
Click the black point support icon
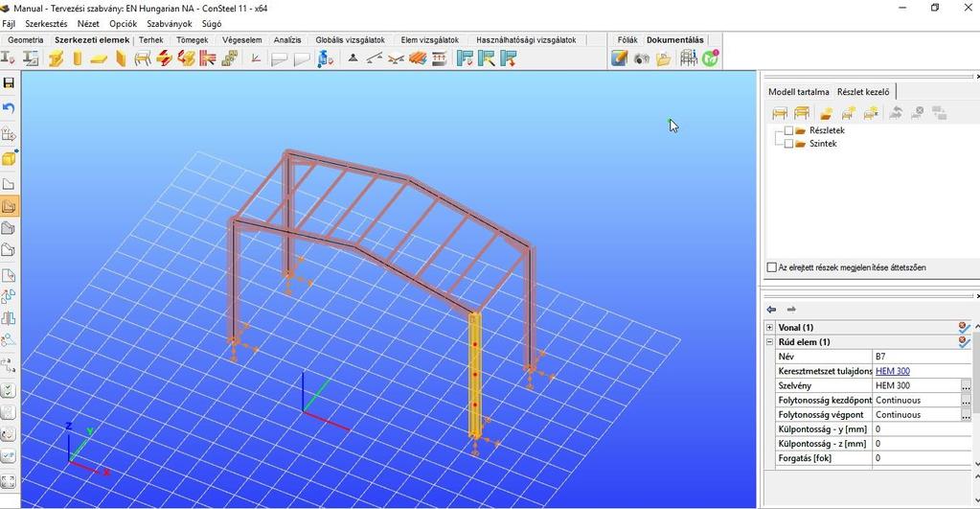tap(353, 58)
